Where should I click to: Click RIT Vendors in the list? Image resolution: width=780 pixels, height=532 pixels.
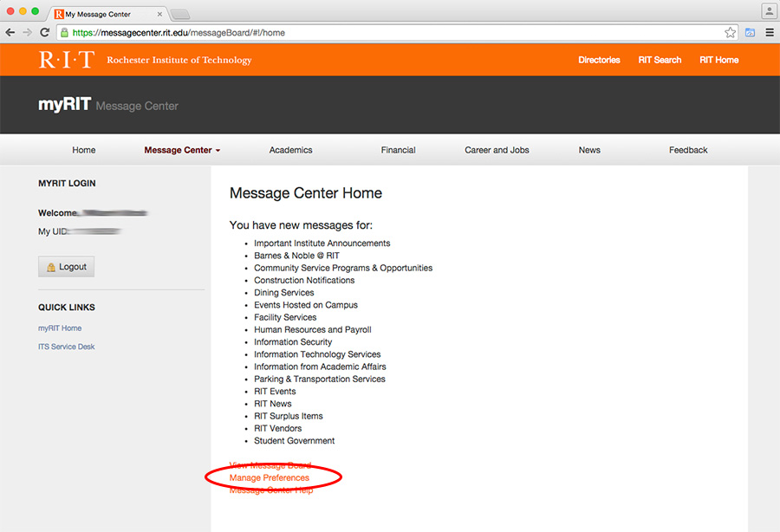point(277,429)
